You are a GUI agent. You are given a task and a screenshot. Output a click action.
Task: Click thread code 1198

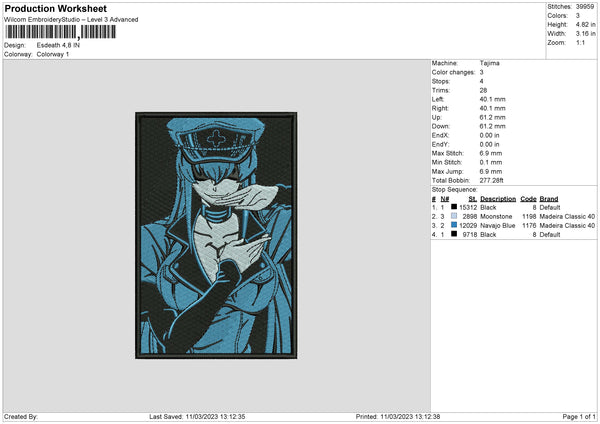point(530,217)
